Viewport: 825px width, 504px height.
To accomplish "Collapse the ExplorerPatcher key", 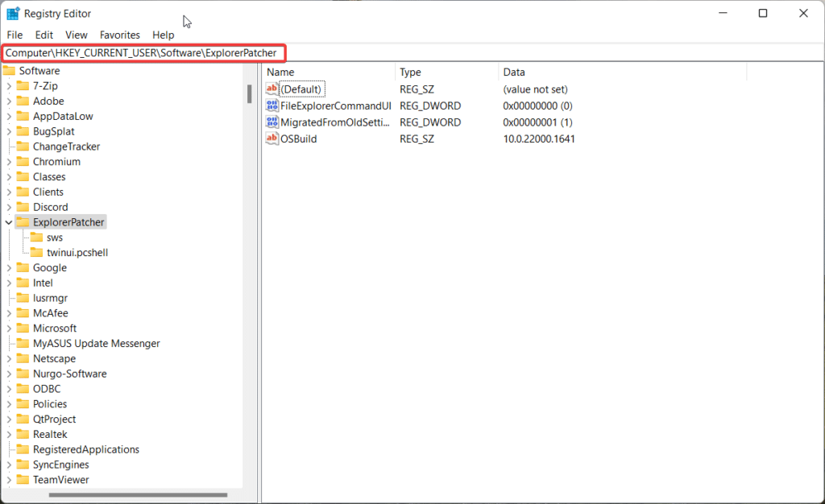I will (x=6, y=221).
